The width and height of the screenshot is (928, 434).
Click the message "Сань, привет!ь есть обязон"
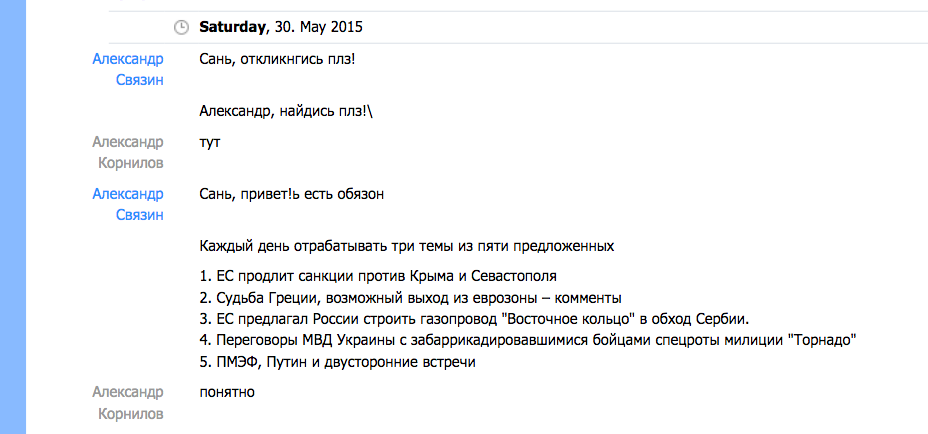[292, 194]
